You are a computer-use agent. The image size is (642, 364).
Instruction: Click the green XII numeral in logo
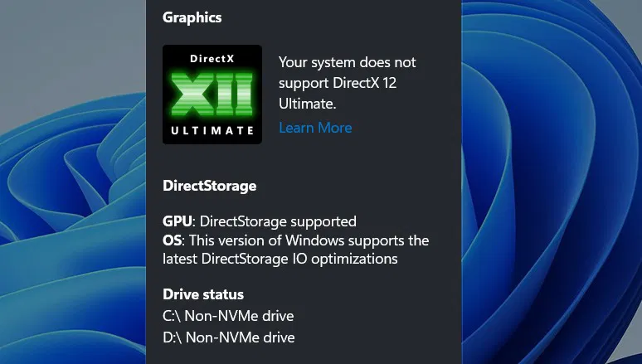(212, 93)
